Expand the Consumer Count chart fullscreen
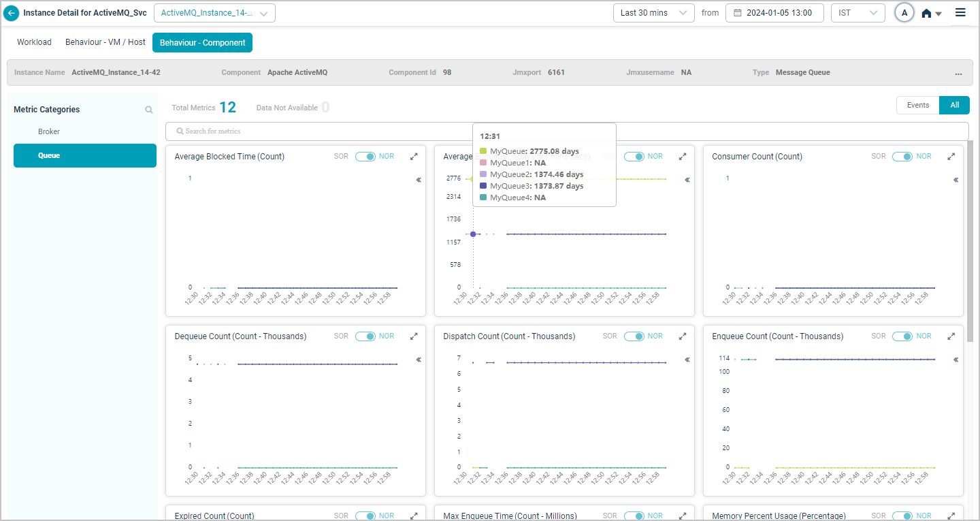The image size is (980, 521). (x=951, y=157)
